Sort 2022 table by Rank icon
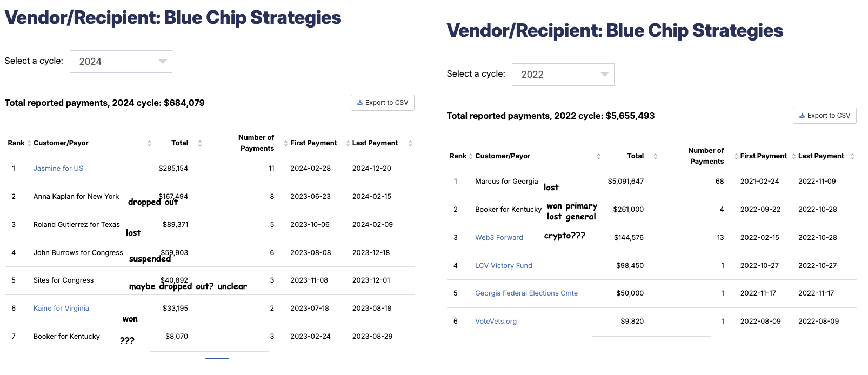 (x=471, y=157)
